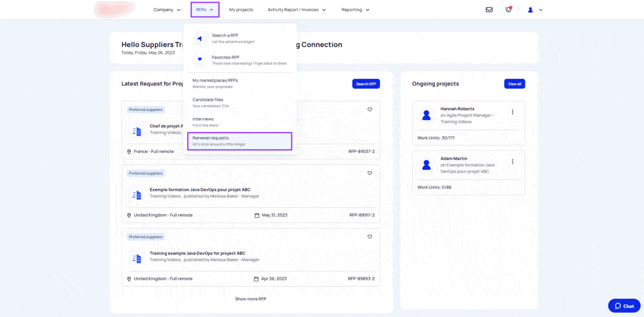Click document icon of Training example RFP
The image size is (644, 317).
[137, 259]
